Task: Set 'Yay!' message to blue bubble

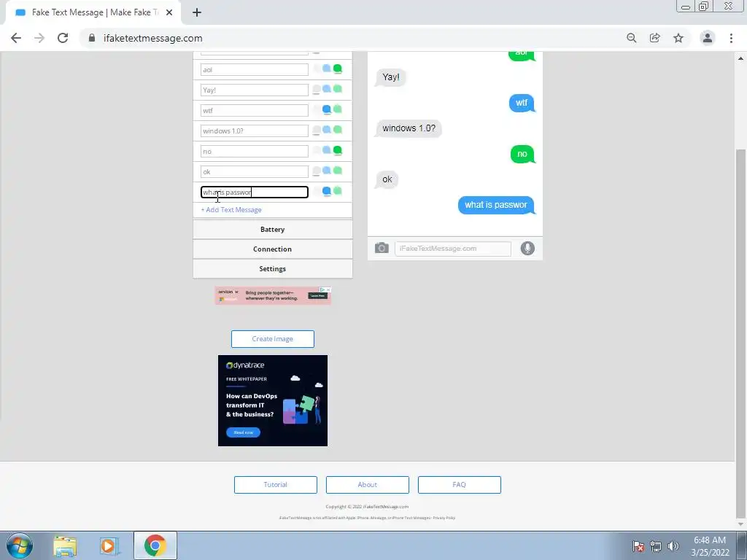Action: coord(327,90)
